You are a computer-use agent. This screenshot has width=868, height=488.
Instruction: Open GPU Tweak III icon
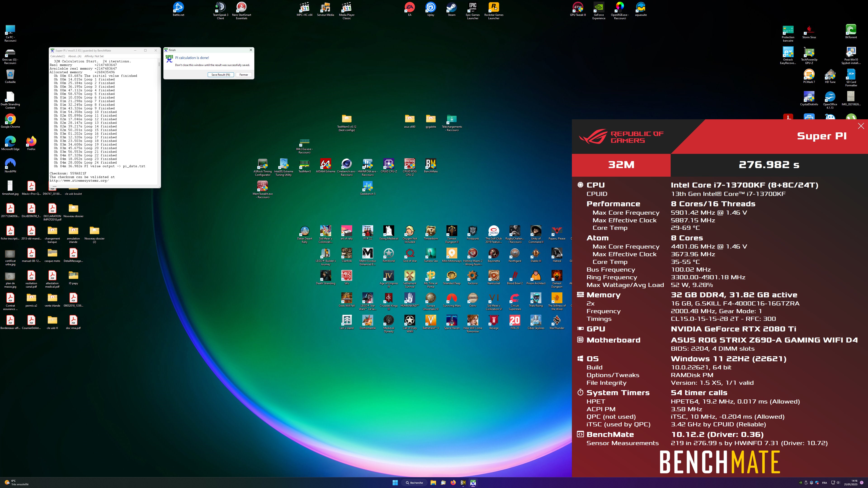coord(578,9)
